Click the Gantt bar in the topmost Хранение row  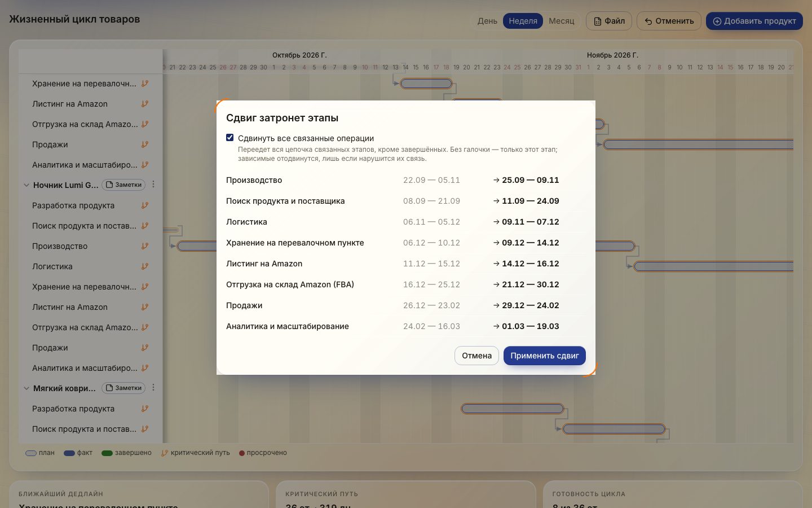tap(426, 84)
